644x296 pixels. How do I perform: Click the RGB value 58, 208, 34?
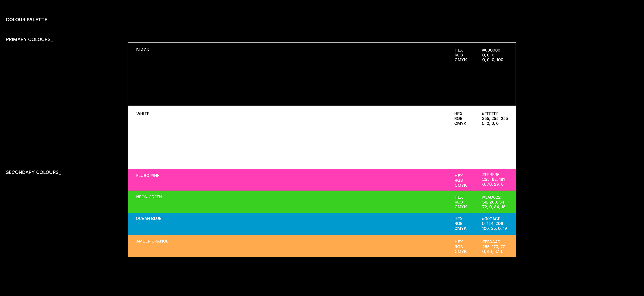point(493,202)
